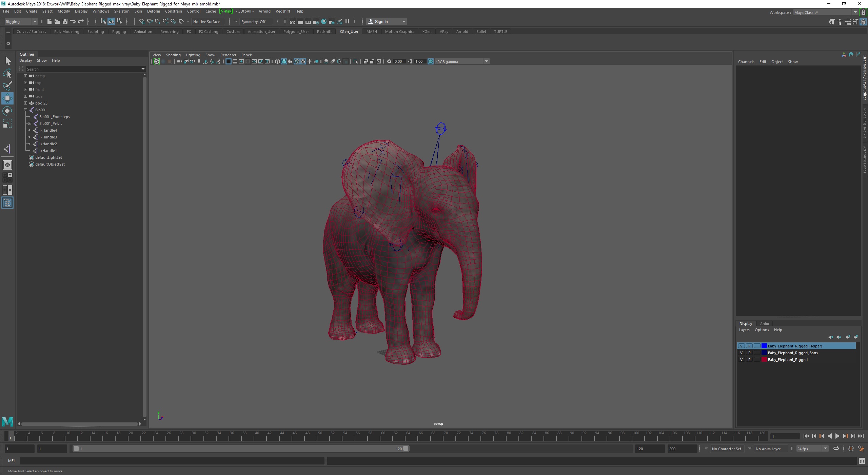
Task: Expand bodi23 node in Outliner
Action: click(25, 103)
